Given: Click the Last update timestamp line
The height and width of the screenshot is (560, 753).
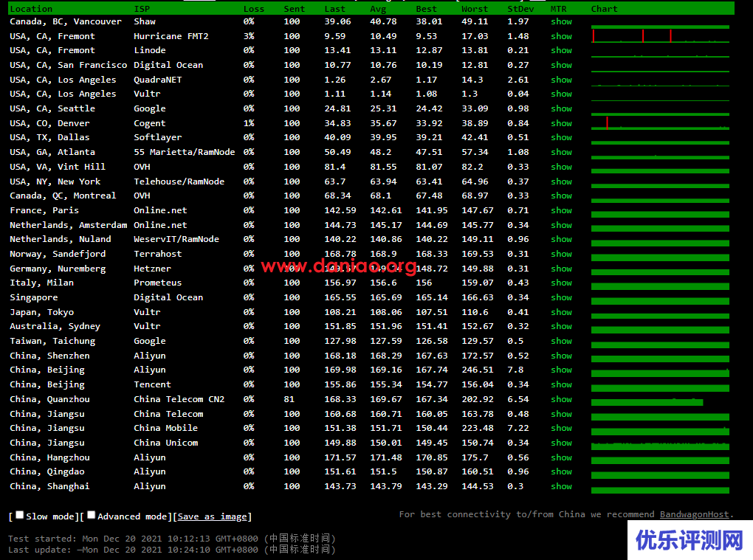Looking at the screenshot, I should [x=171, y=550].
